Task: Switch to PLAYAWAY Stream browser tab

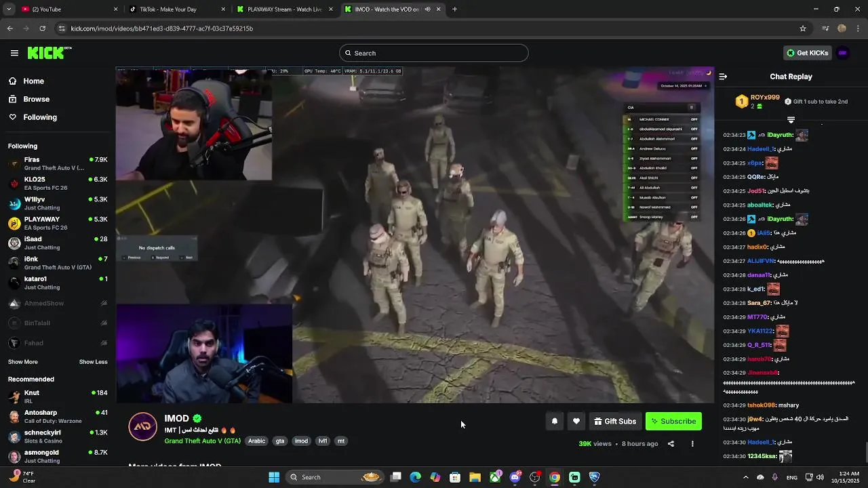Action: 285,9
